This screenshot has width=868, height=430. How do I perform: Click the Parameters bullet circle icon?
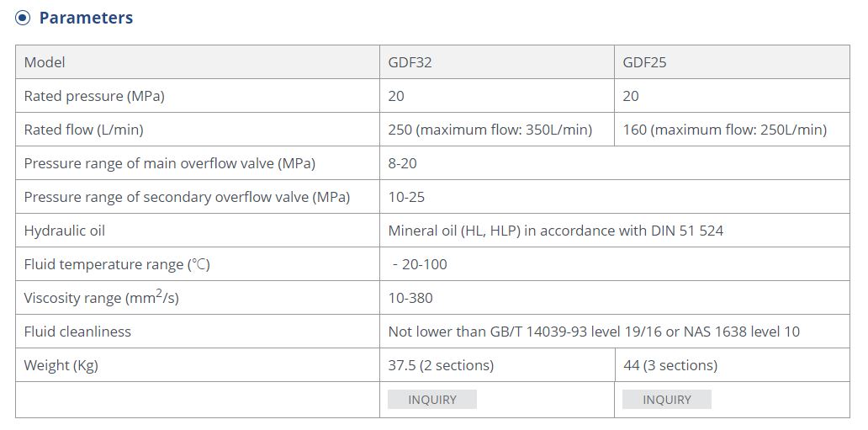coord(23,18)
